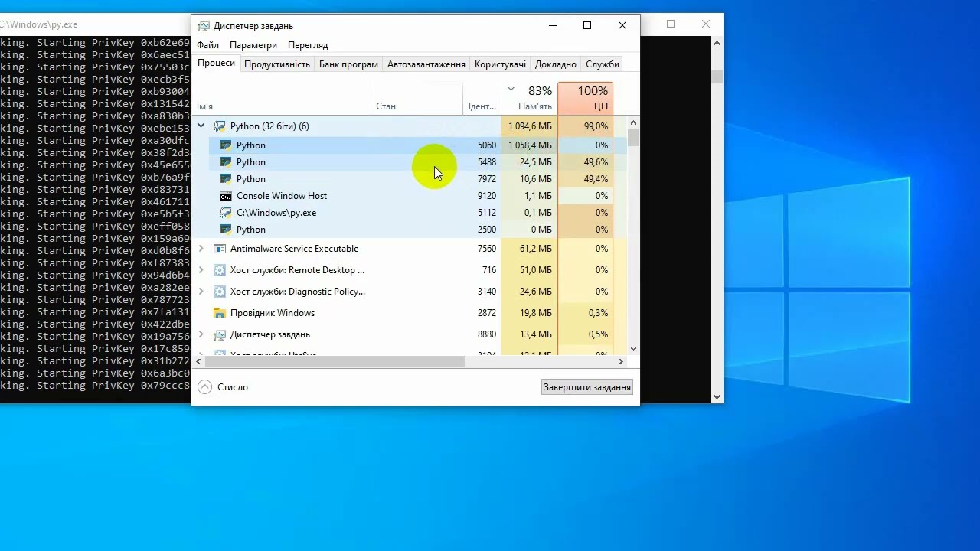This screenshot has height=551, width=980.
Task: Sort by the 100% ЦП column header
Action: 586,98
